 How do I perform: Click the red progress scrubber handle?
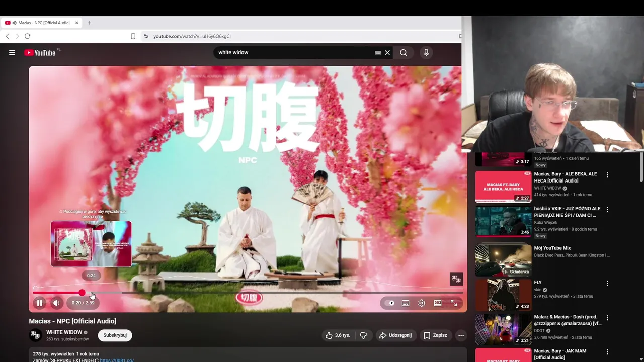point(82,293)
